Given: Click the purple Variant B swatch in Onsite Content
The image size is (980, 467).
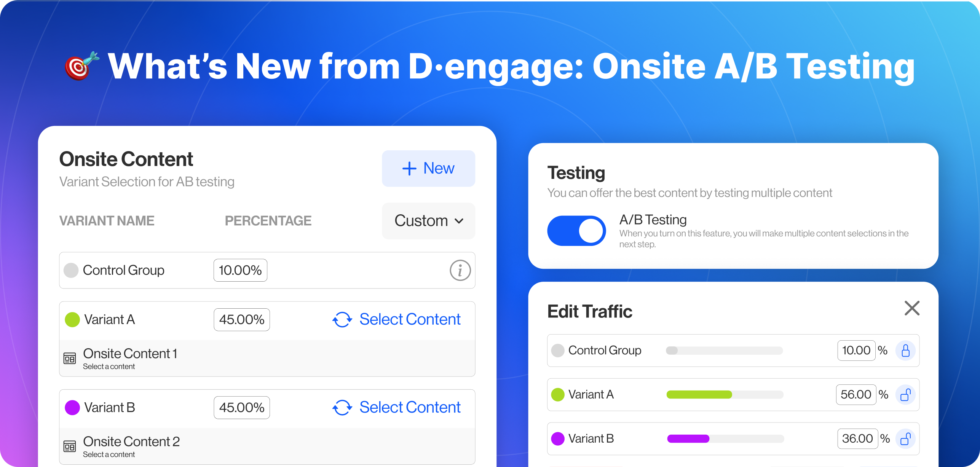Looking at the screenshot, I should pos(72,408).
